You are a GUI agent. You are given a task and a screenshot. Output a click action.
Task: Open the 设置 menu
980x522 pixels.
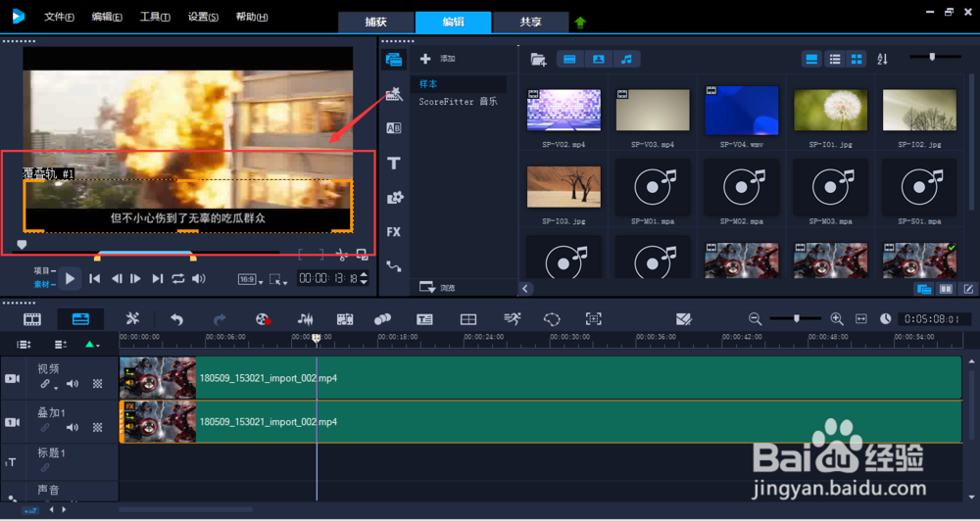203,18
